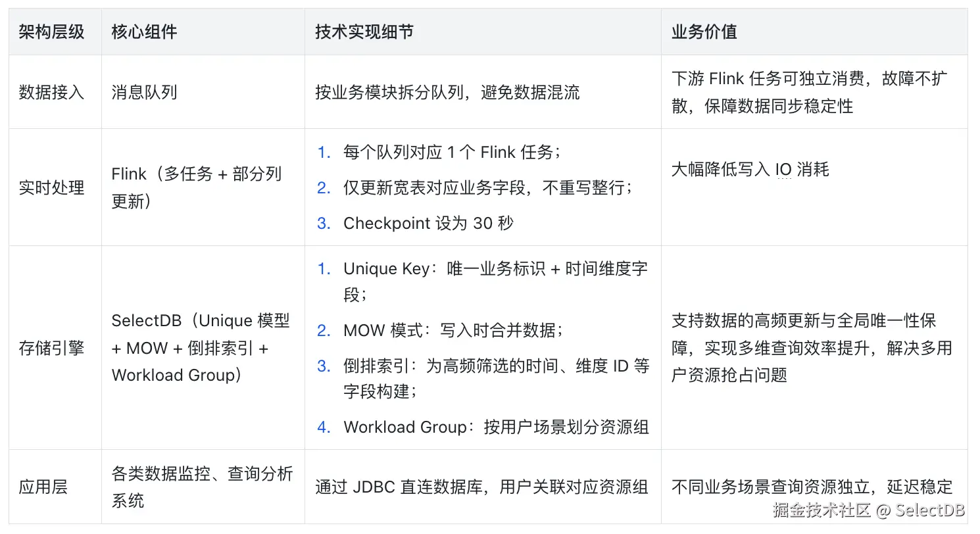Select the "业务价值" header cell
Image resolution: width=980 pixels, height=534 pixels.
704,32
